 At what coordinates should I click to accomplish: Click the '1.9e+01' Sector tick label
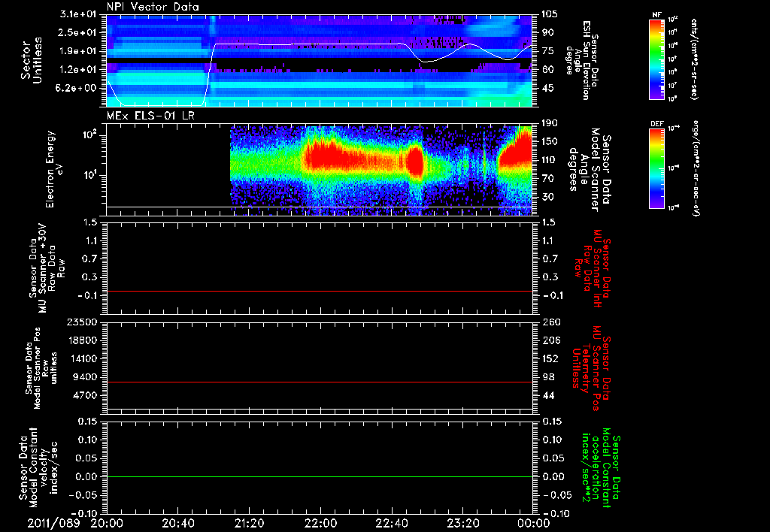78,51
